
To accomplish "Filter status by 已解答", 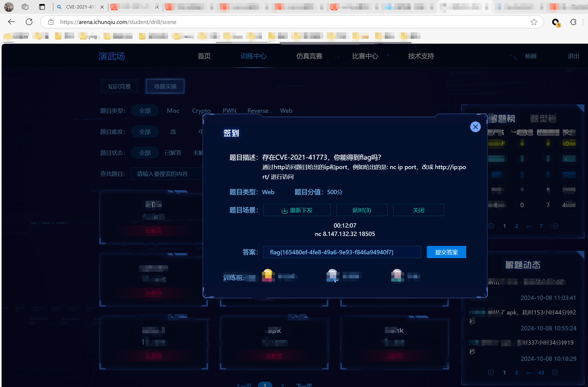I will pos(173,153).
